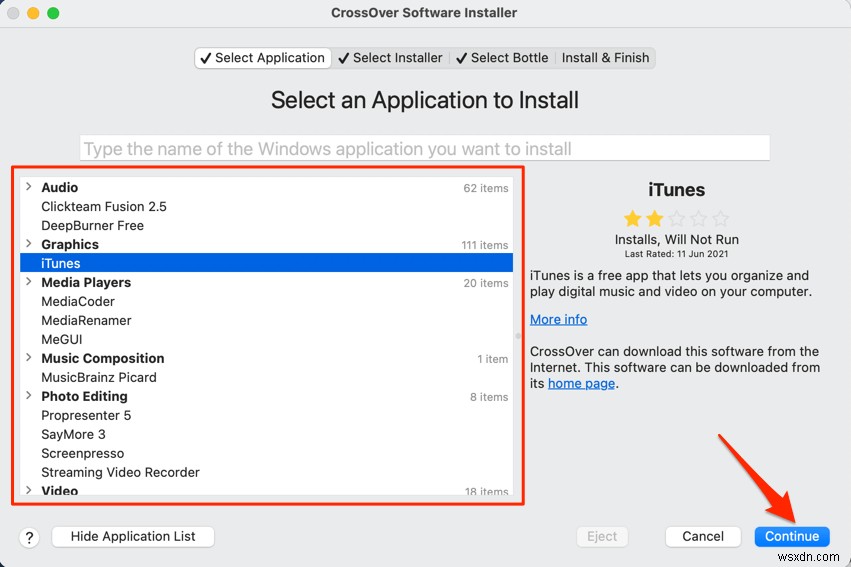Expand the Graphics category

click(x=29, y=244)
